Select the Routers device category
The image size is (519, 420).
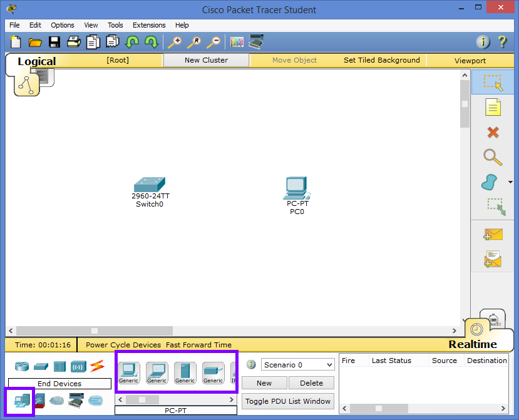point(22,366)
